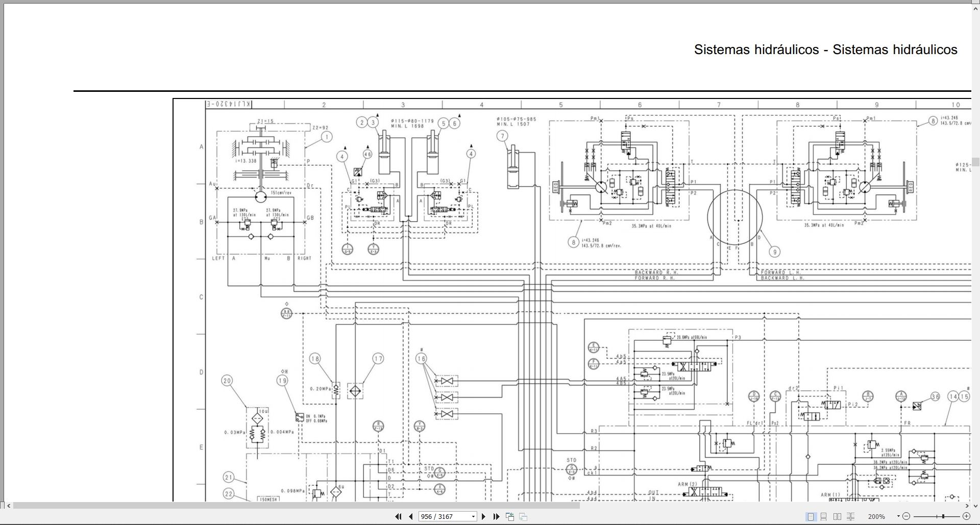This screenshot has width=980, height=525.
Task: Click the horizontal scrollbar thumb
Action: (297, 506)
